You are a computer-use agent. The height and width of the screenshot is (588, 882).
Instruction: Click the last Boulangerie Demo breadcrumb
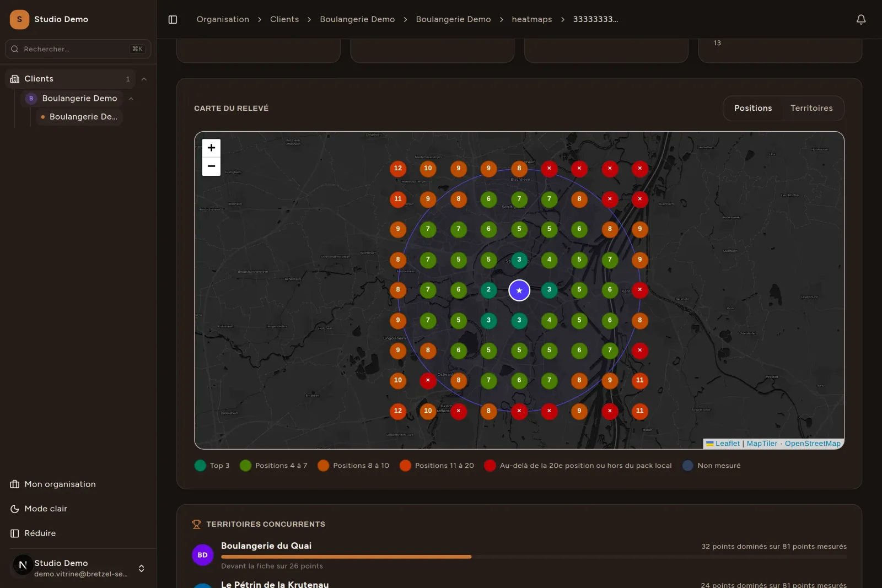click(453, 19)
